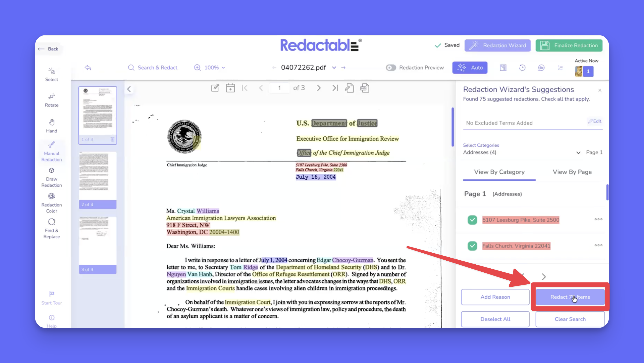Viewport: 644px width, 363px height.
Task: Click the undo arrow icon
Action: pyautogui.click(x=88, y=68)
